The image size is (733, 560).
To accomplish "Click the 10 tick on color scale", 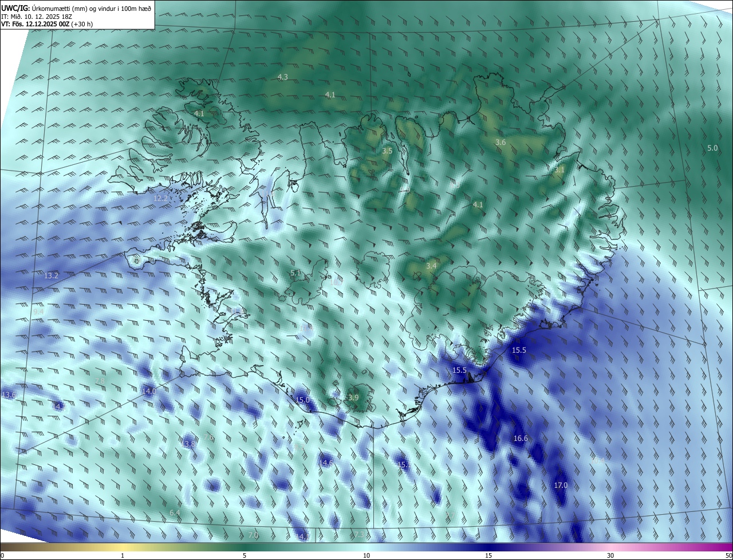I will tap(366, 555).
